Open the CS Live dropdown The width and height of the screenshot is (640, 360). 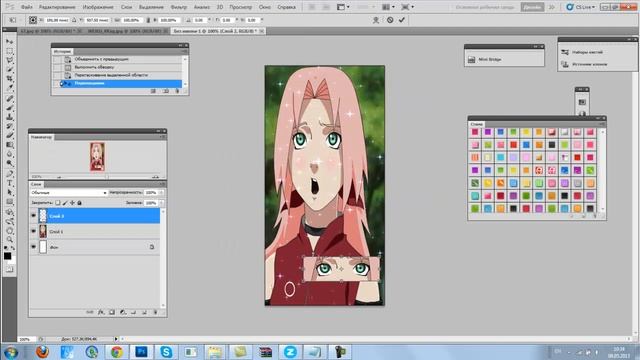[x=580, y=7]
